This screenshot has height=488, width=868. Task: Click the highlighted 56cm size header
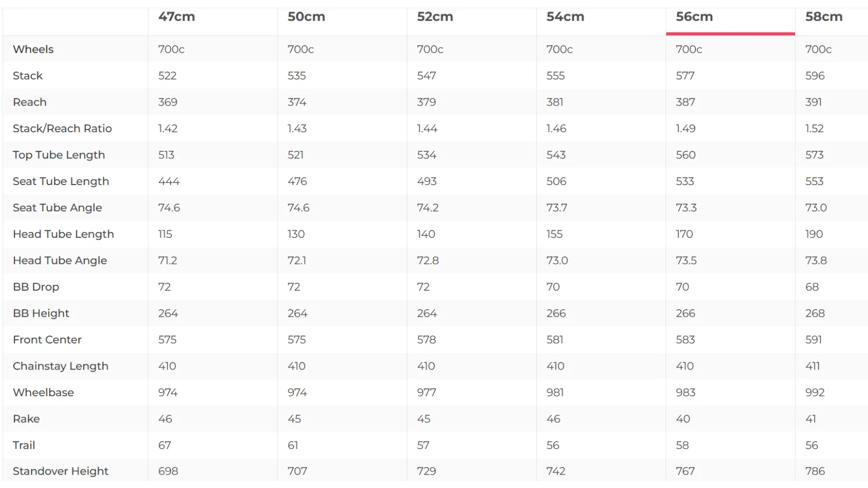tap(694, 17)
